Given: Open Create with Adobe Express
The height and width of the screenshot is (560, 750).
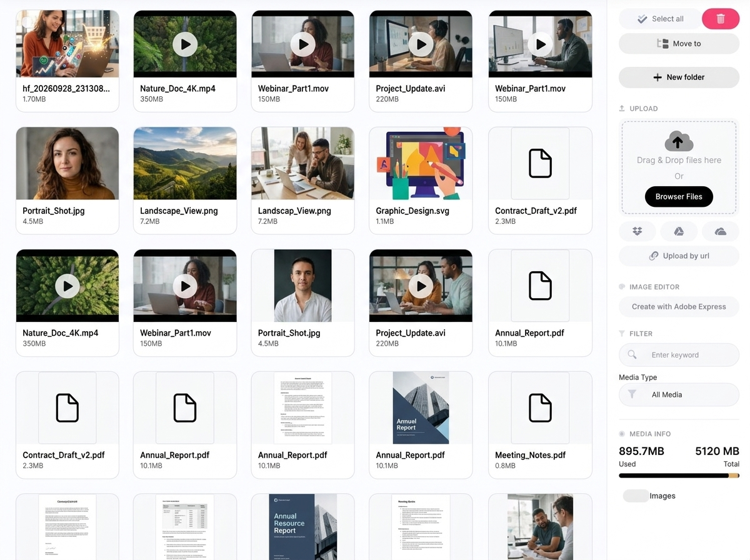Looking at the screenshot, I should click(x=679, y=307).
